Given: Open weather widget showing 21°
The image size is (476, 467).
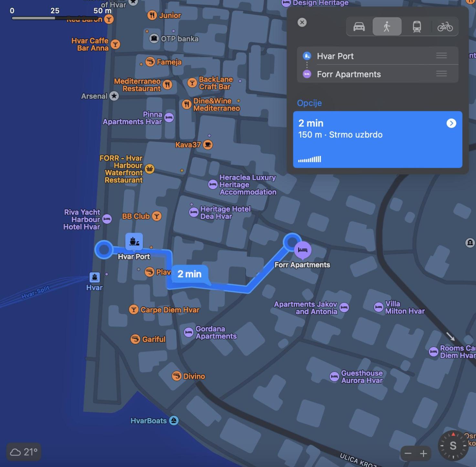Looking at the screenshot, I should tap(24, 452).
